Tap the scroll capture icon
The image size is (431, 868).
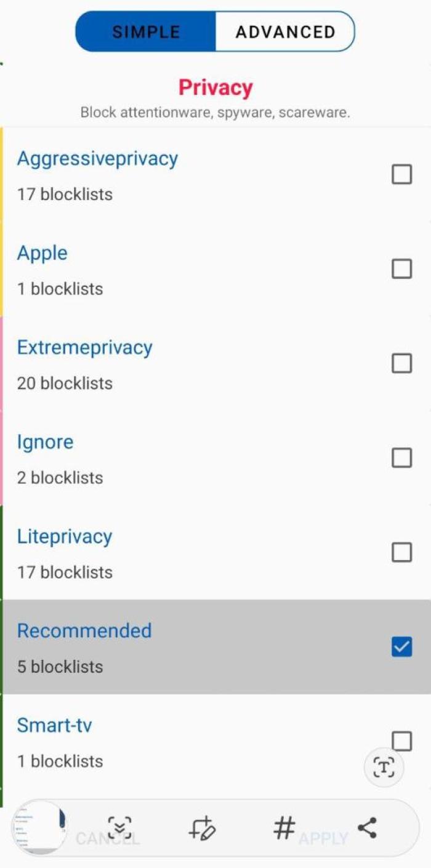point(121,828)
